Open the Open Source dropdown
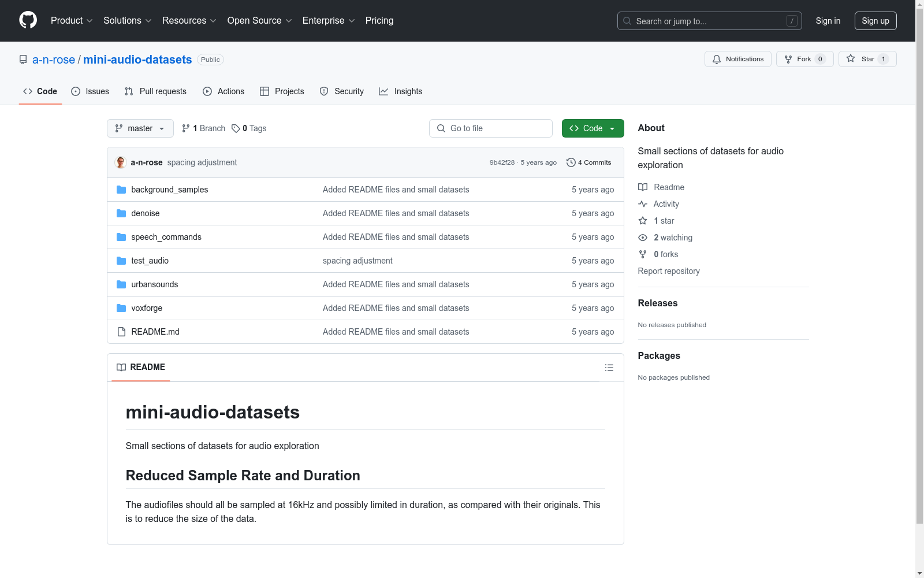Image resolution: width=924 pixels, height=578 pixels. point(260,21)
